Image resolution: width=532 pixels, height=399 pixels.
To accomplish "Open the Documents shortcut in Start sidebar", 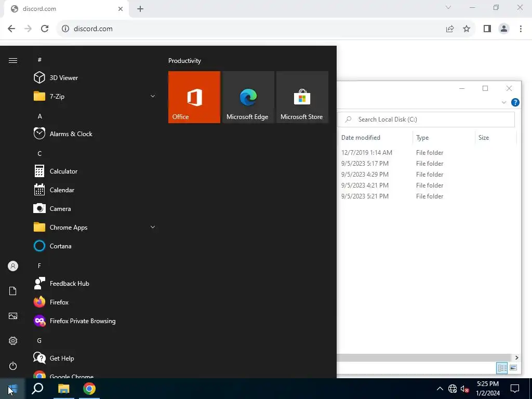I will click(x=13, y=291).
